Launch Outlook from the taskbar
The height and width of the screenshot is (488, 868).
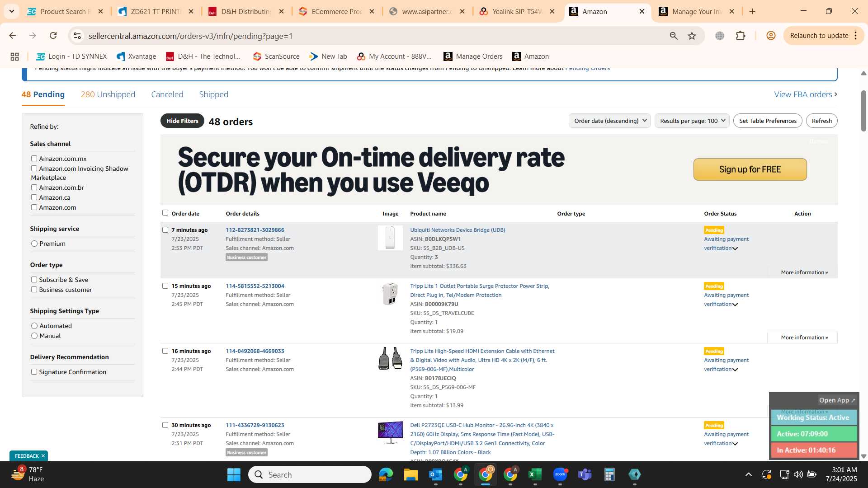tap(435, 474)
